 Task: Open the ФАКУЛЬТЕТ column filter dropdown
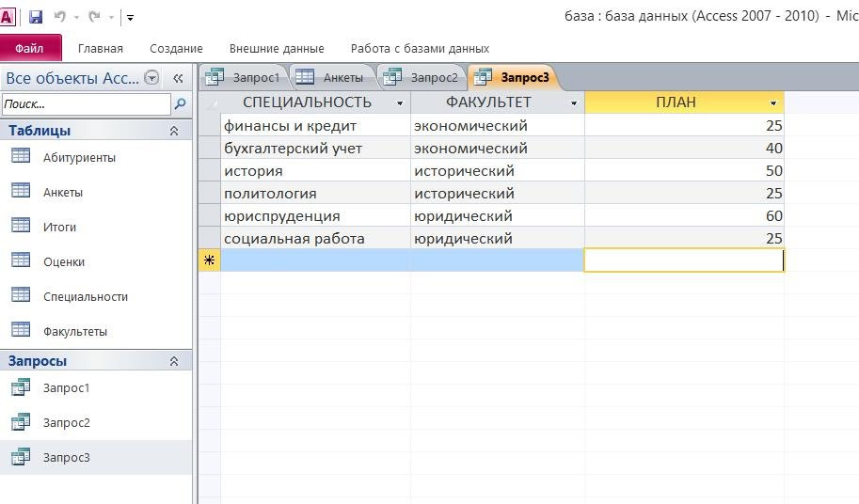(574, 103)
